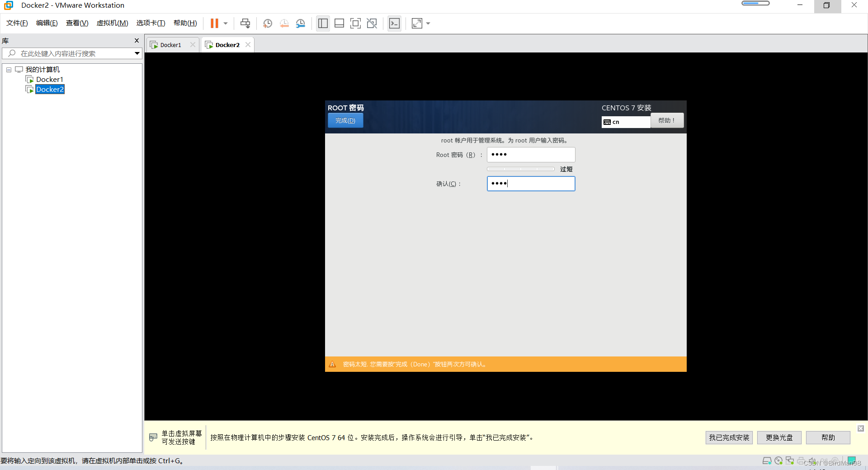Open the 选项卡(T) menu
Image resolution: width=868 pixels, height=470 pixels.
[151, 23]
